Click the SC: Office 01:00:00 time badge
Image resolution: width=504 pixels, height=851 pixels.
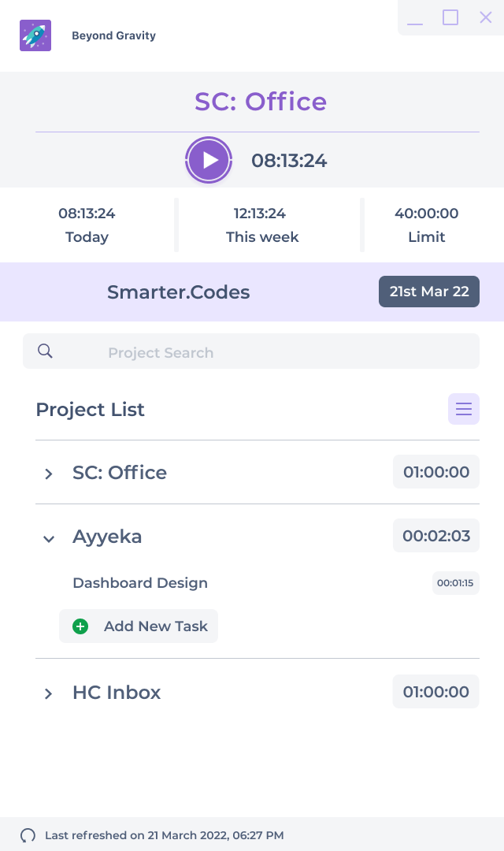436,472
